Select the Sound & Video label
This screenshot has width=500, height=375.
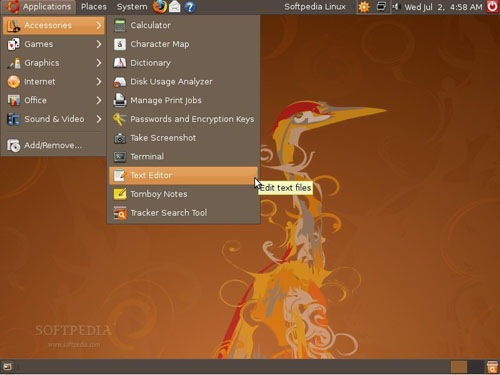[x=54, y=119]
